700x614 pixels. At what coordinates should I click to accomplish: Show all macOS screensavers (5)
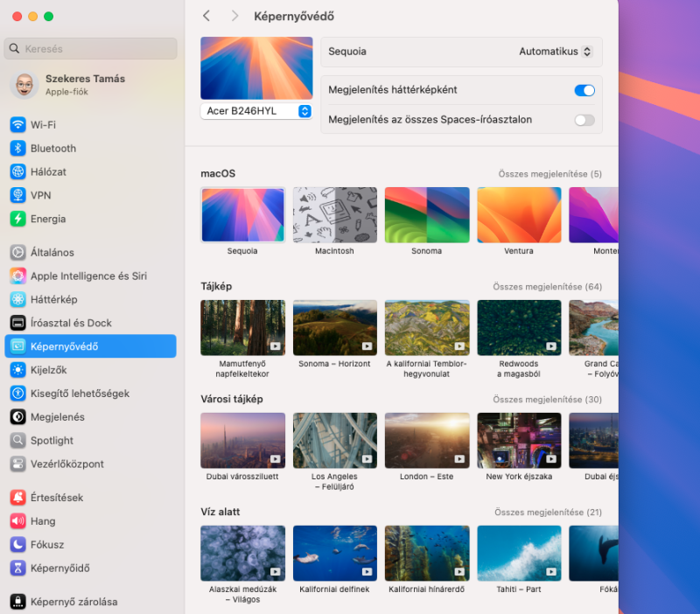550,174
